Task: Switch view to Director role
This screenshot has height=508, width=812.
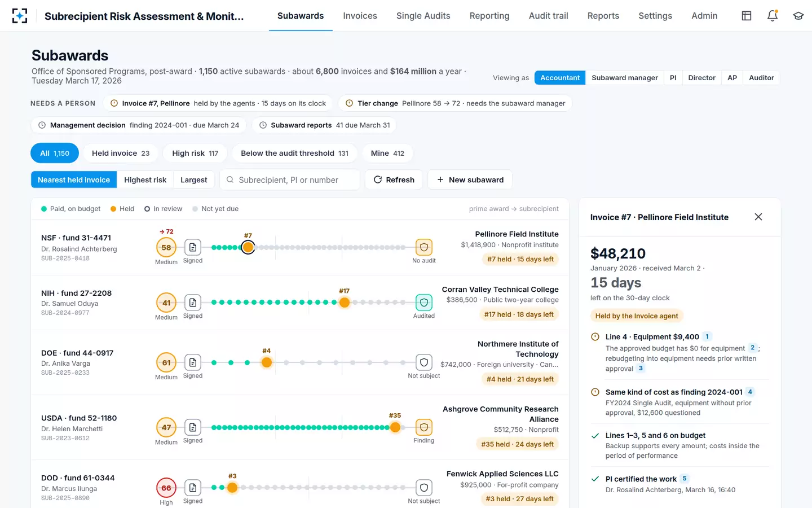Action: point(702,78)
